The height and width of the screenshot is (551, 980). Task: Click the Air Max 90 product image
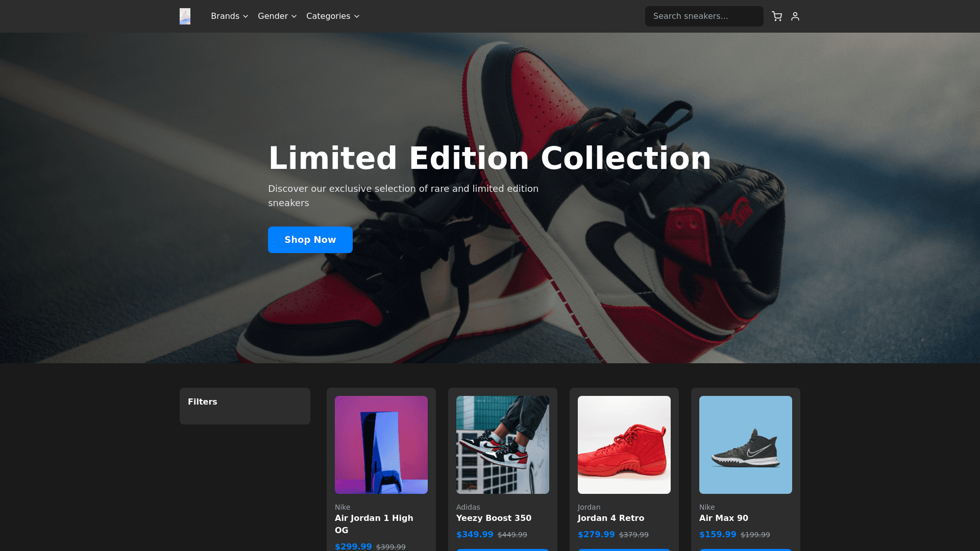pyautogui.click(x=746, y=444)
